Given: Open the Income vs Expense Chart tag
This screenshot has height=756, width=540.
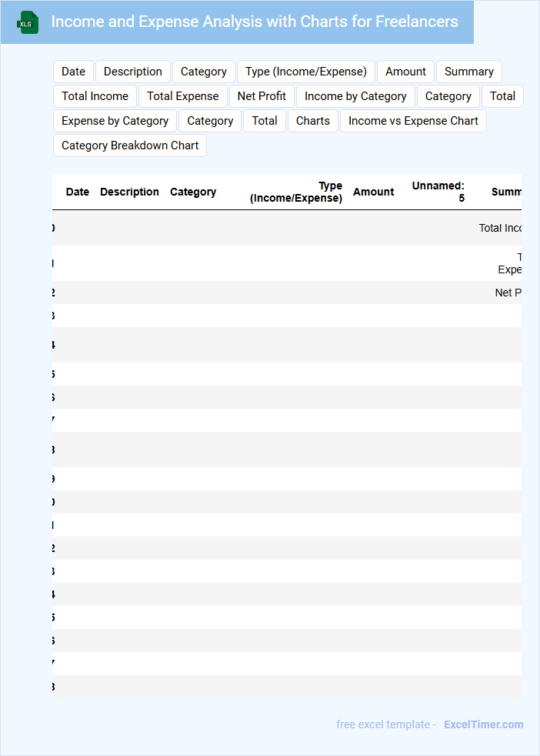Looking at the screenshot, I should coord(413,121).
